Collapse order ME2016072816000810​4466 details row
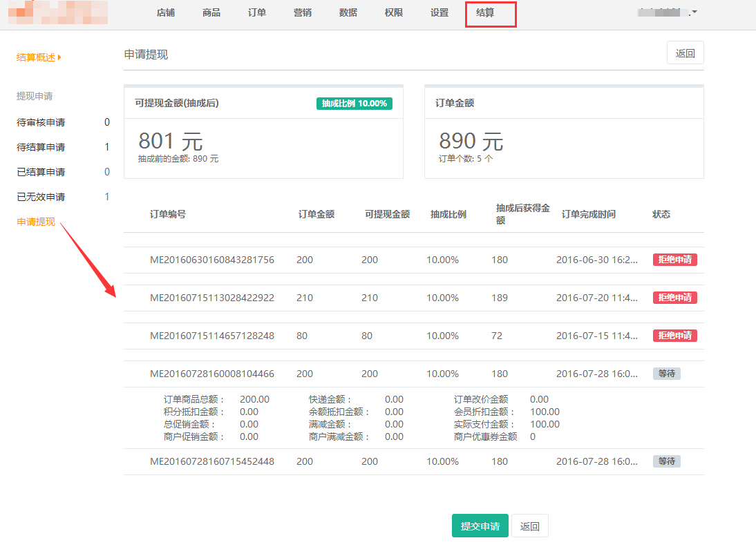Viewport: 756px width, 547px height. click(212, 374)
